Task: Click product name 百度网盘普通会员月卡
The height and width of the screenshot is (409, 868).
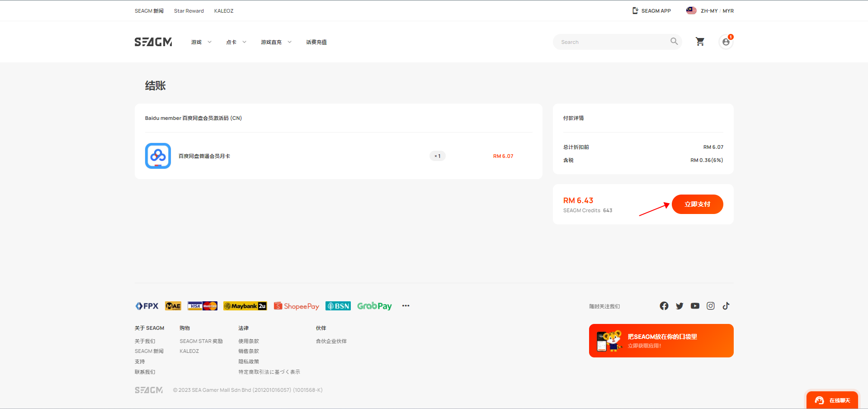Action: click(x=204, y=156)
